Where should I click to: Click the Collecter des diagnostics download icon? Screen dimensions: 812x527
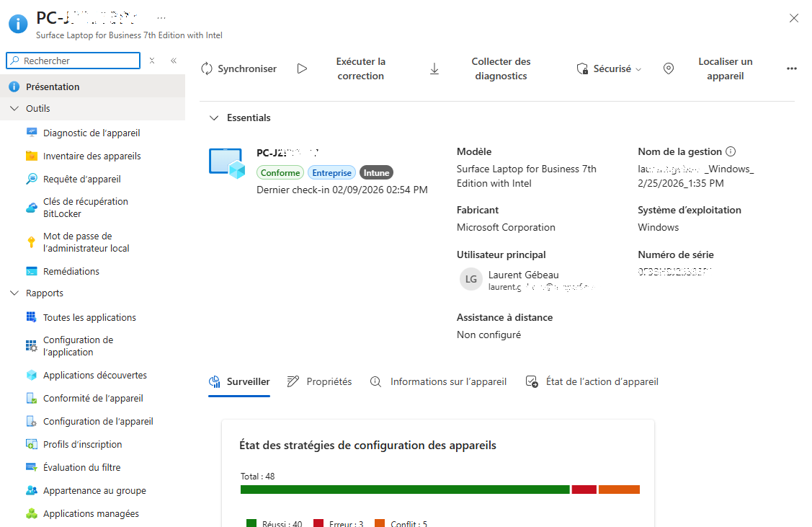[x=434, y=69]
